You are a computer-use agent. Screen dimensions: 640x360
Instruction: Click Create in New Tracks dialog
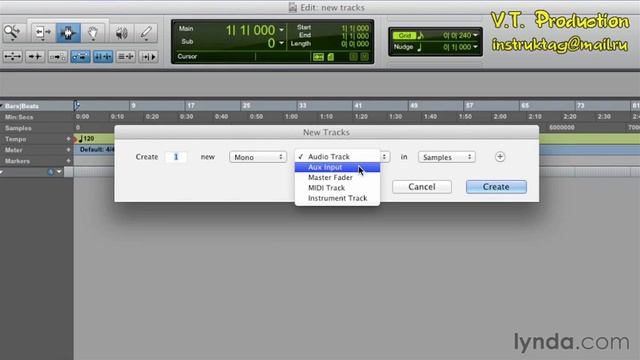coord(496,187)
